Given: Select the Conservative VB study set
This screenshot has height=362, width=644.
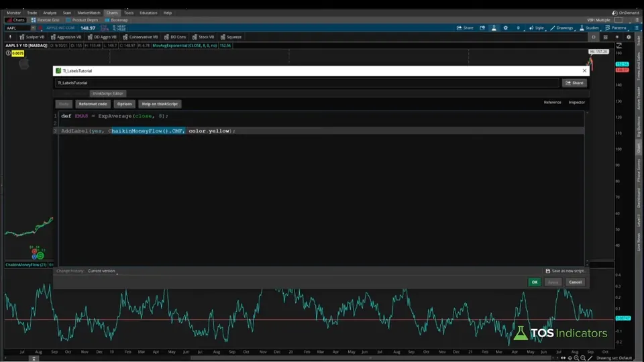Looking at the screenshot, I should click(x=140, y=37).
